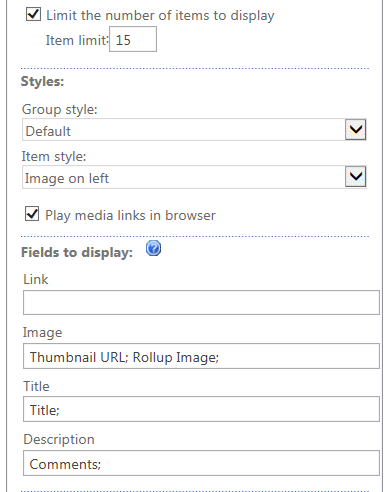Expand the Item style dropdown arrow
The image size is (390, 492).
pos(355,176)
